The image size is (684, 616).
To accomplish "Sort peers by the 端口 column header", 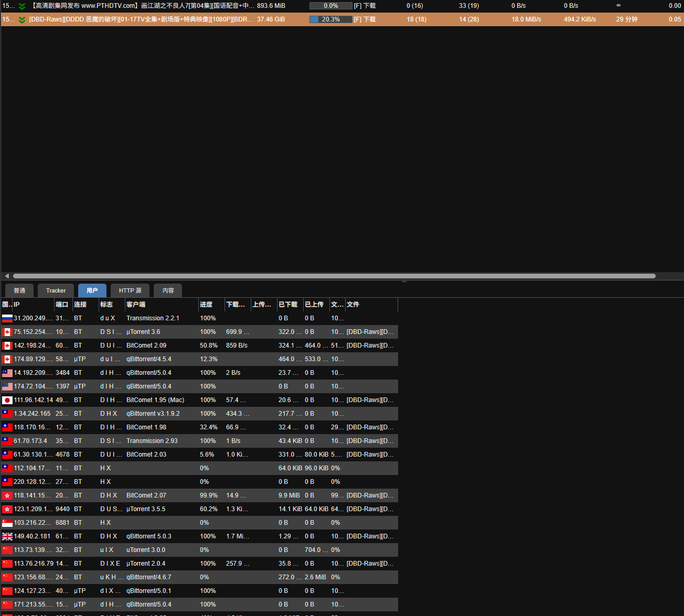I will click(x=63, y=305).
